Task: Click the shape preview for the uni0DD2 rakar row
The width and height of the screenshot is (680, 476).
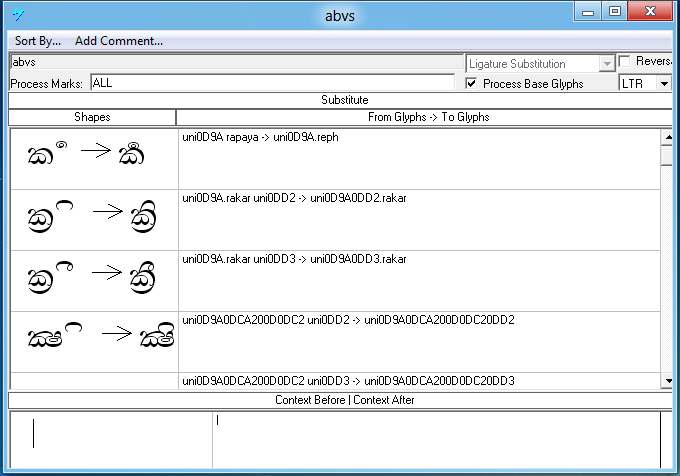Action: (x=95, y=220)
